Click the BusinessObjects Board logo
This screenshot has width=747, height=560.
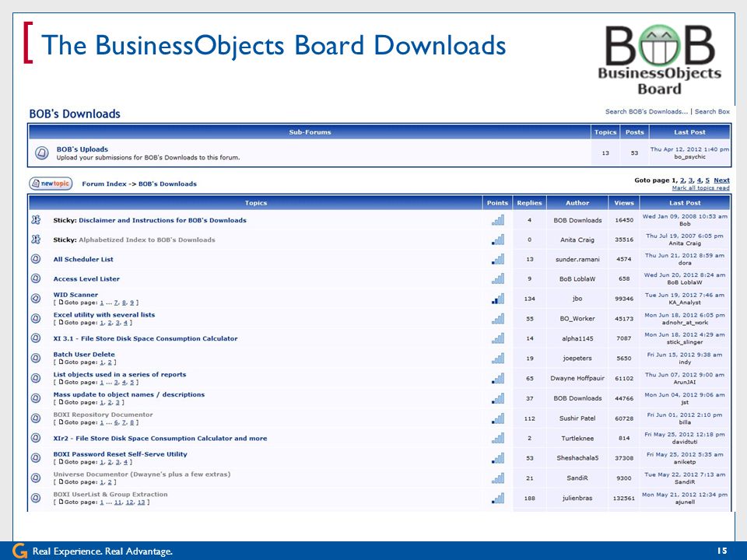click(x=660, y=60)
